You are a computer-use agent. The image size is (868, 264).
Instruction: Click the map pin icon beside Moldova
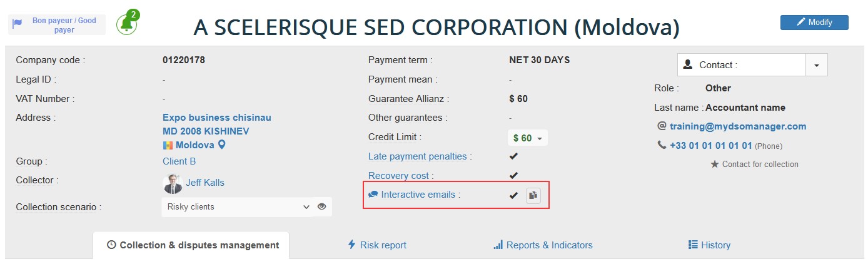[221, 145]
